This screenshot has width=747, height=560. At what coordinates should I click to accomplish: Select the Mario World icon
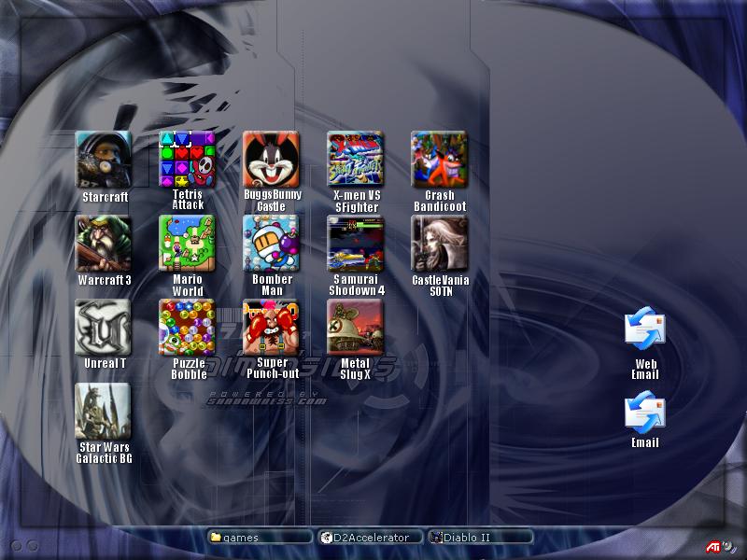pos(188,244)
